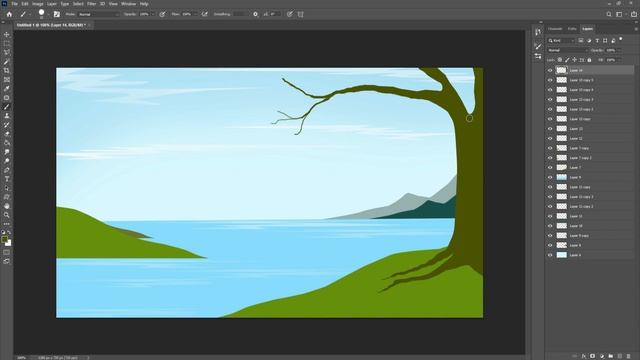Create a new layer

tap(620, 356)
